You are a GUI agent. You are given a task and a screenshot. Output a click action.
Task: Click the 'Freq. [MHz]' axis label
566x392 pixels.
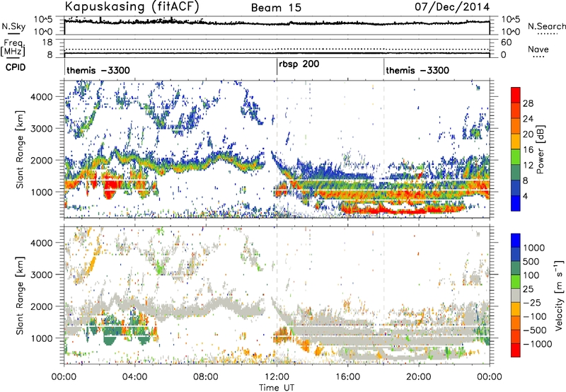pos(13,48)
